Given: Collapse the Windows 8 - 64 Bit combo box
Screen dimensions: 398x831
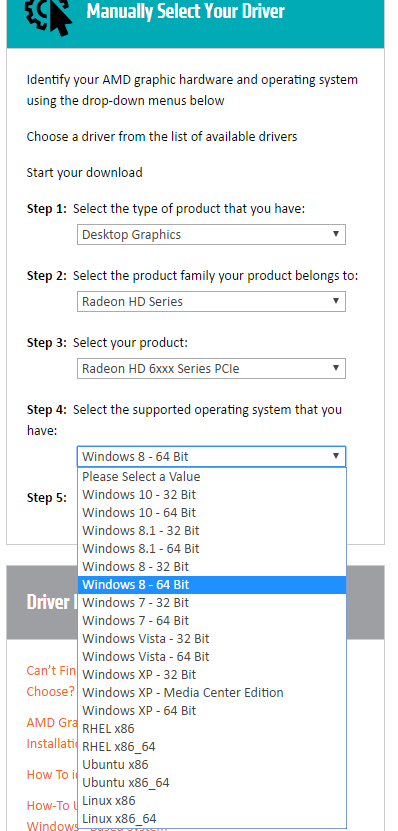Looking at the screenshot, I should point(211,456).
